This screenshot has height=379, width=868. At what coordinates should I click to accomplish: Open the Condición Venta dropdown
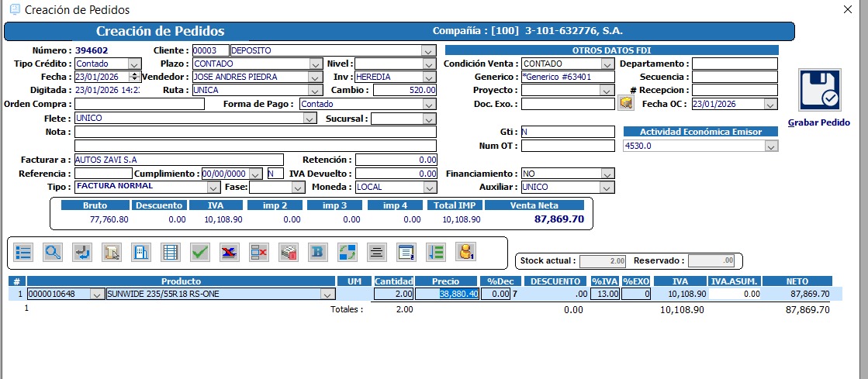[607, 64]
